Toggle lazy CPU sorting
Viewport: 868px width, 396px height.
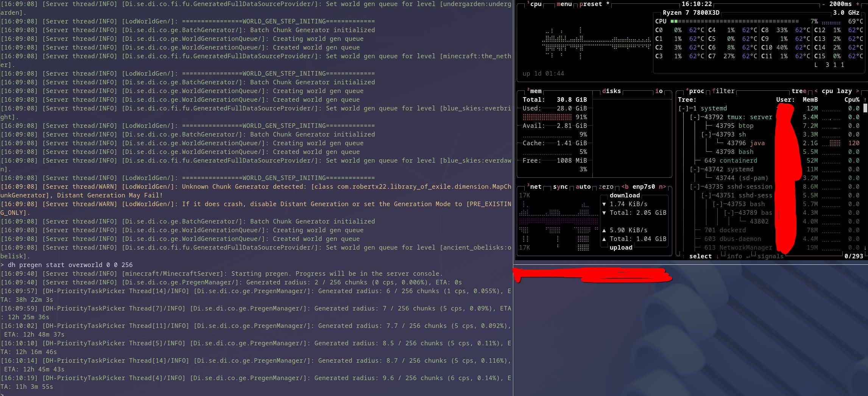pyautogui.click(x=844, y=91)
